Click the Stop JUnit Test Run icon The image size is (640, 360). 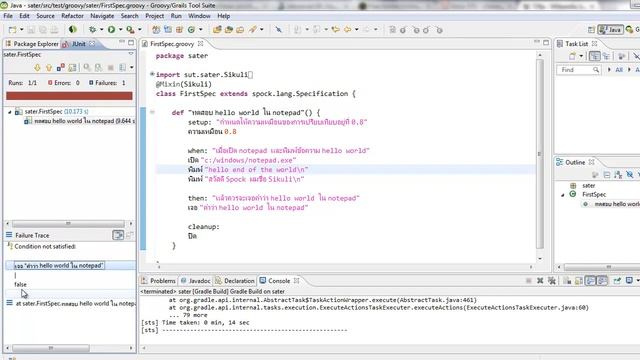point(111,67)
